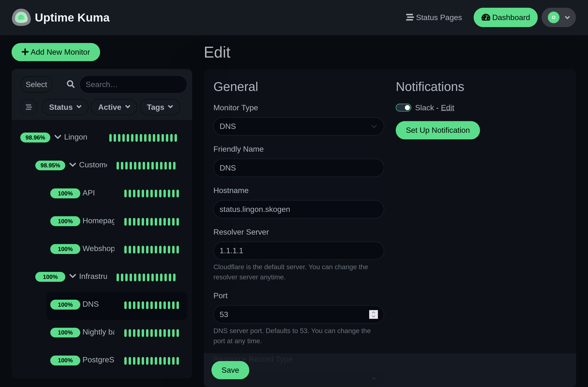Click Set Up Notification button
Viewport: 588px width, 387px height.
(438, 130)
